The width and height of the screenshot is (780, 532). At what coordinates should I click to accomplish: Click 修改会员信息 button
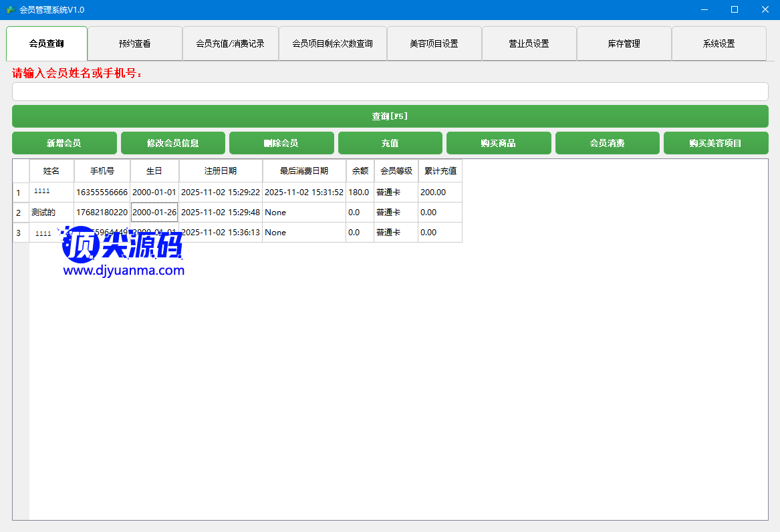coord(172,143)
